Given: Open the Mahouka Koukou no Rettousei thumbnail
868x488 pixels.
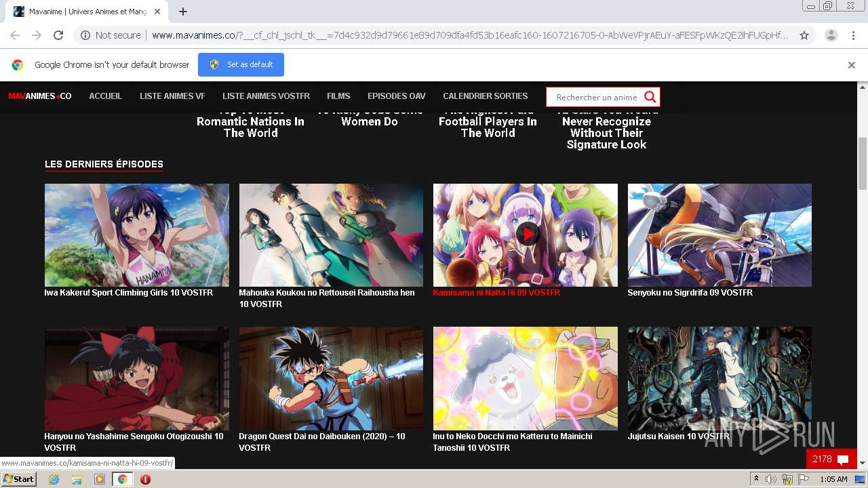Looking at the screenshot, I should pyautogui.click(x=331, y=235).
